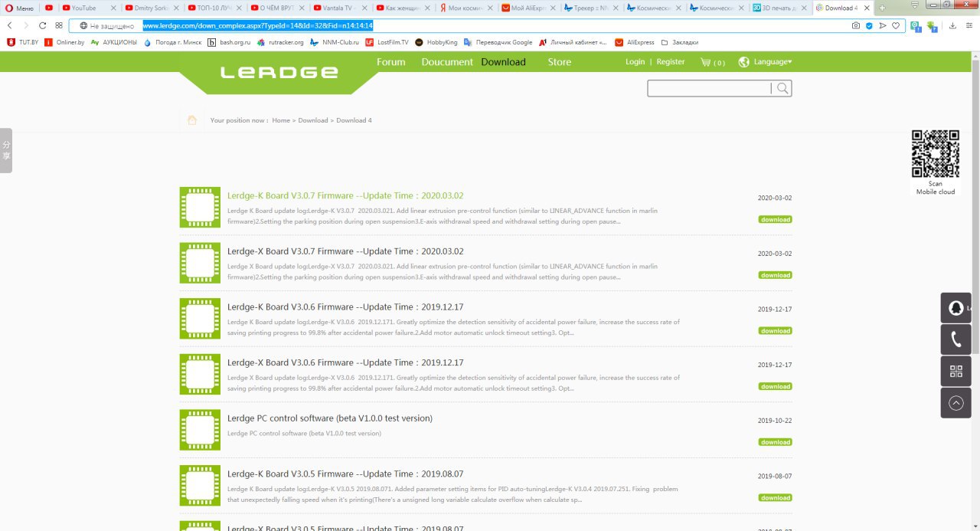Viewport: 980px width, 531px height.
Task: Open Lerdge-K Board V3.0.6 Firmware title
Action: click(x=345, y=306)
